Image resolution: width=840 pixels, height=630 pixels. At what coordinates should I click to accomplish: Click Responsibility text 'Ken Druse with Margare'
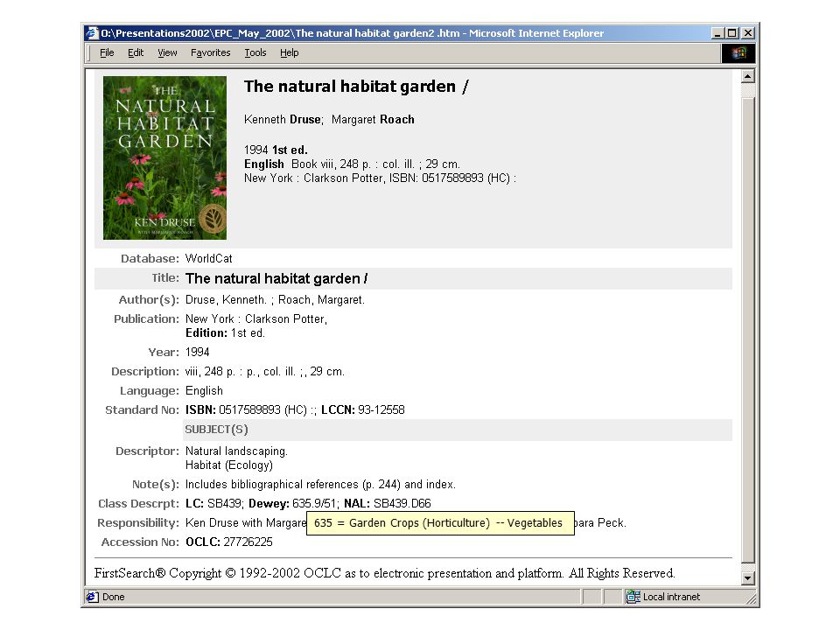[x=245, y=523]
